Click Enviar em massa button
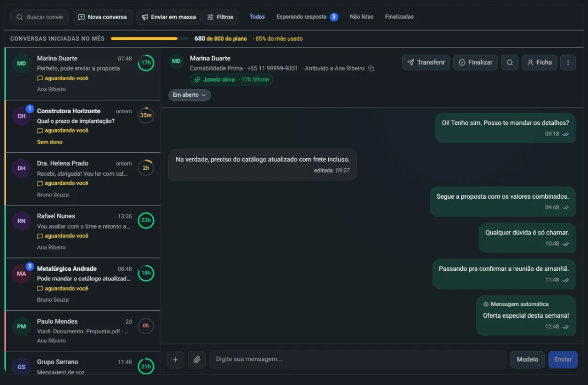The image size is (588, 385). tap(169, 17)
